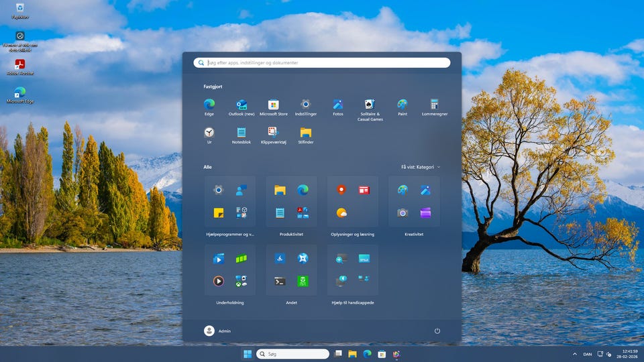Switch DAN input language in tray
Screen dimensions: 644x362
coord(588,354)
